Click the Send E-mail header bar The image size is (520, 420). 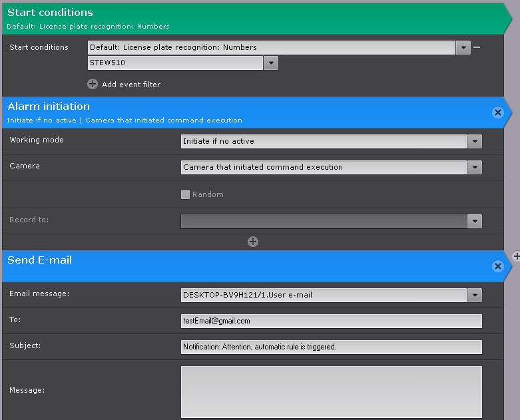pos(246,266)
